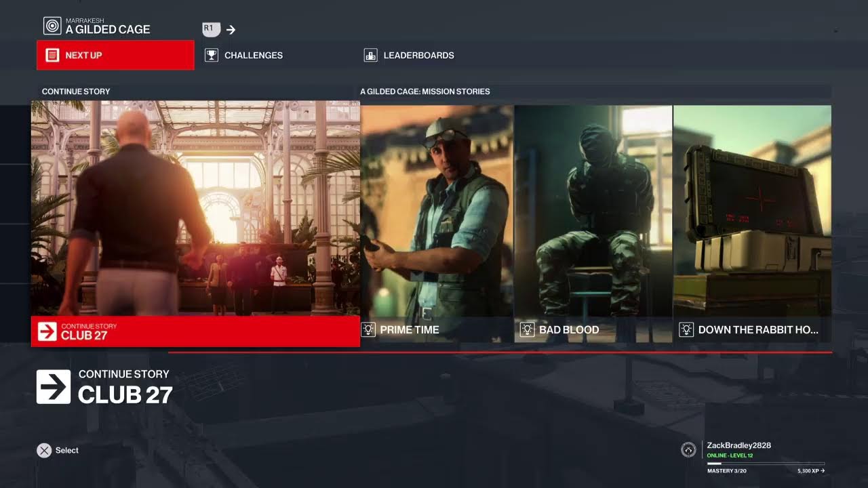
Task: Open the Club 27 conservatory thumbnail
Action: [x=195, y=208]
